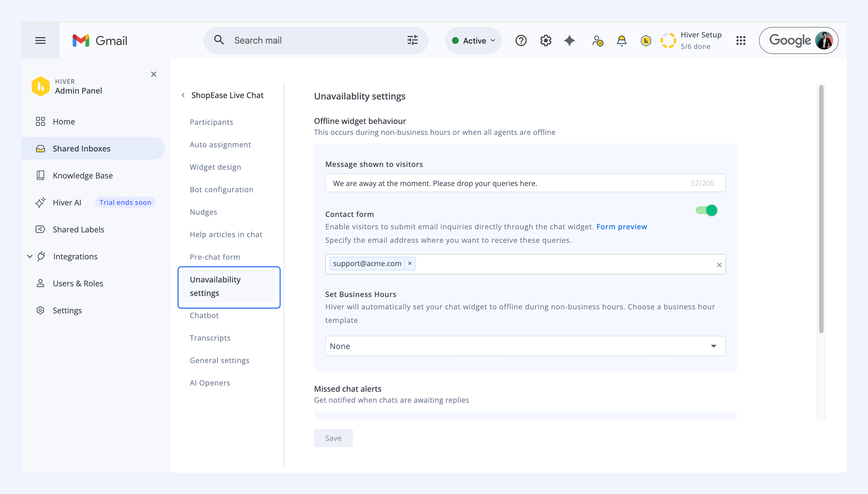Image resolution: width=868 pixels, height=494 pixels.
Task: Click the Users & Roles person icon
Action: tap(40, 283)
